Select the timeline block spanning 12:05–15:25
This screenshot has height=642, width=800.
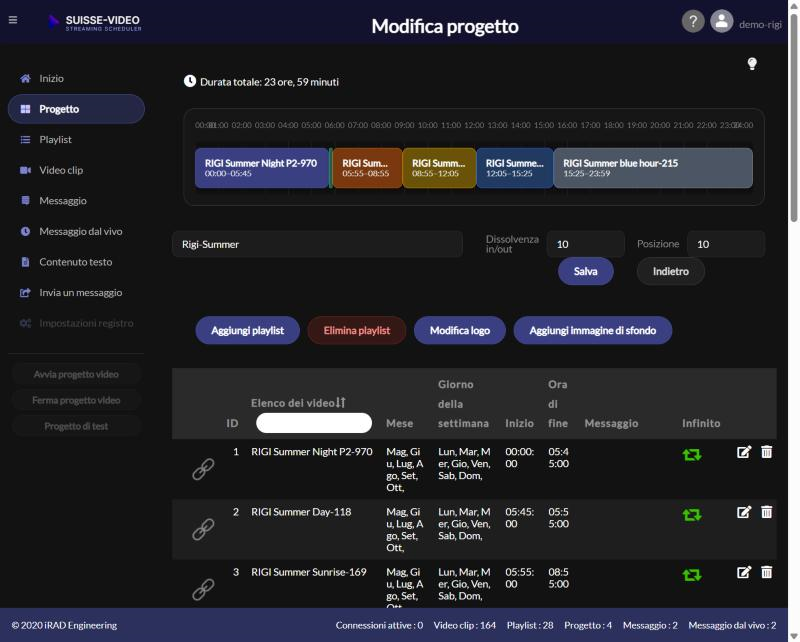coord(515,168)
